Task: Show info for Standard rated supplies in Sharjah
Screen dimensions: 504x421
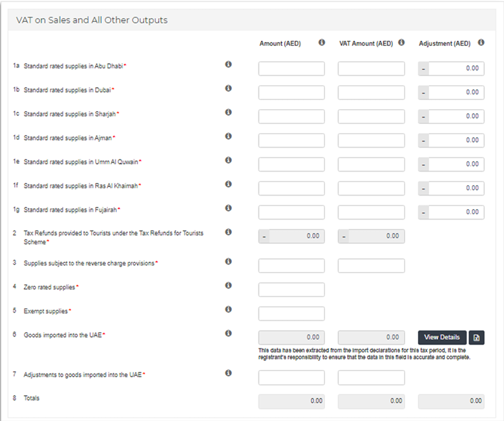Action: (228, 112)
